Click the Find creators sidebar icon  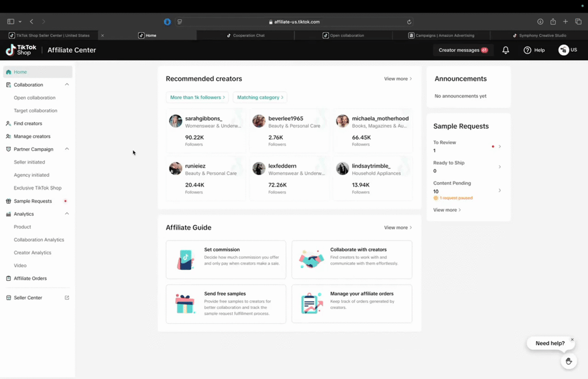[x=8, y=123]
